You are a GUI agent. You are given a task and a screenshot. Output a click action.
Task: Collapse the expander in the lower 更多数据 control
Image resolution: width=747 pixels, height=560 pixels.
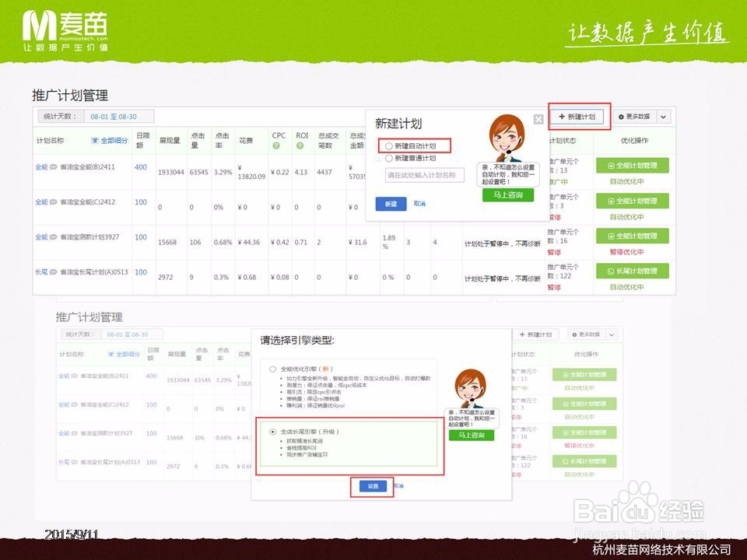click(613, 334)
